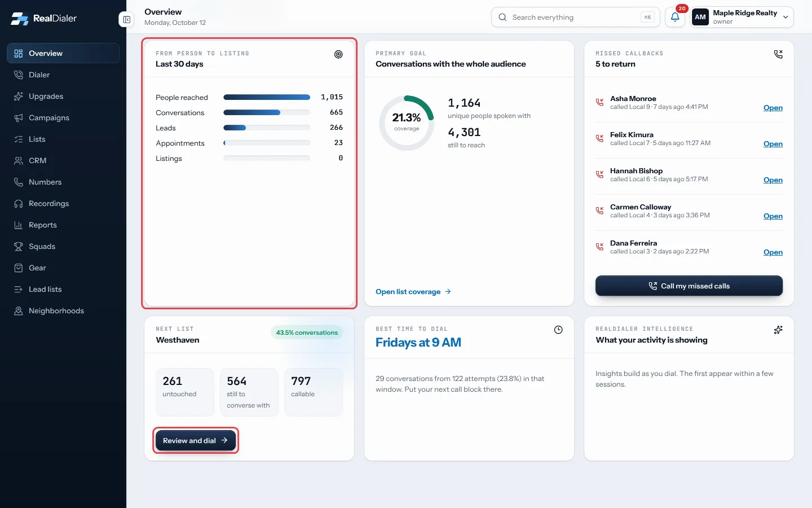Click the Campaigns megaphone icon in the sidebar
Image resolution: width=812 pixels, height=508 pixels.
point(19,117)
